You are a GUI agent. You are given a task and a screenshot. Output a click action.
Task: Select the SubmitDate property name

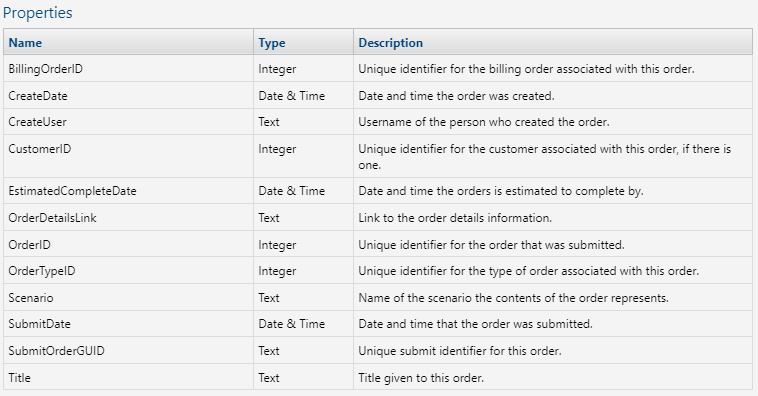click(x=40, y=324)
